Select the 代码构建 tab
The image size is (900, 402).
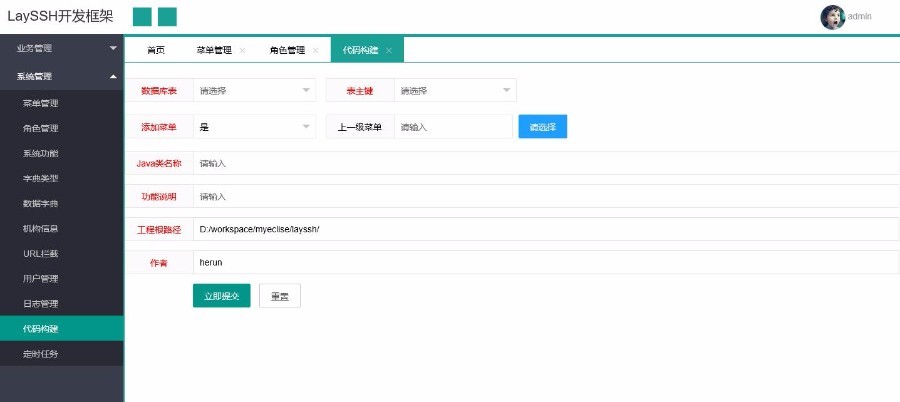360,51
